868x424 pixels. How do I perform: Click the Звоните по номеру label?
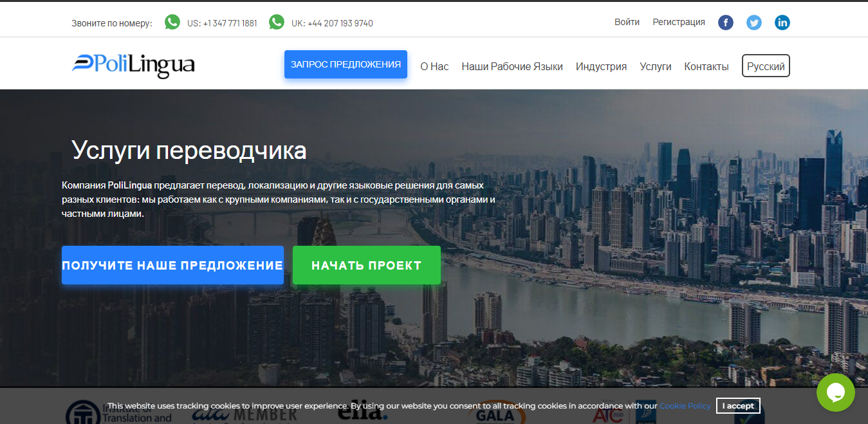(x=112, y=23)
